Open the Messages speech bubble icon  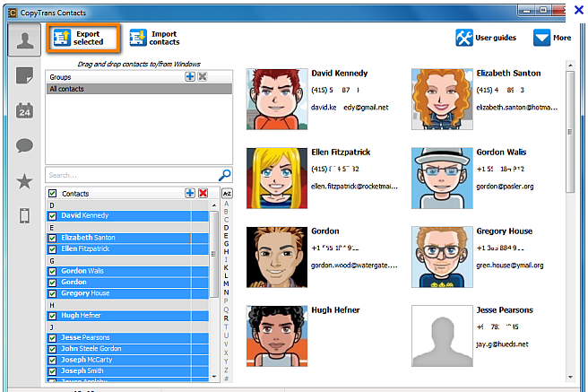click(24, 145)
